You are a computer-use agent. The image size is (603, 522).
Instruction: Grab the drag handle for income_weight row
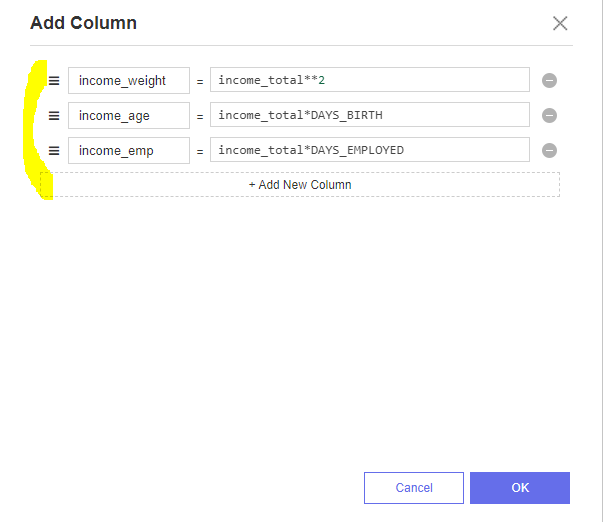pyautogui.click(x=54, y=81)
